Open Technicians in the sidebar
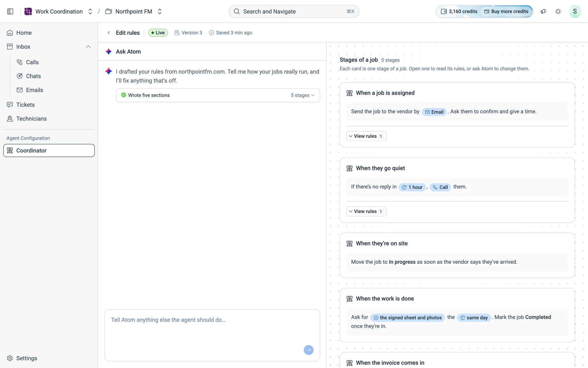The width and height of the screenshot is (588, 368). pos(49,119)
